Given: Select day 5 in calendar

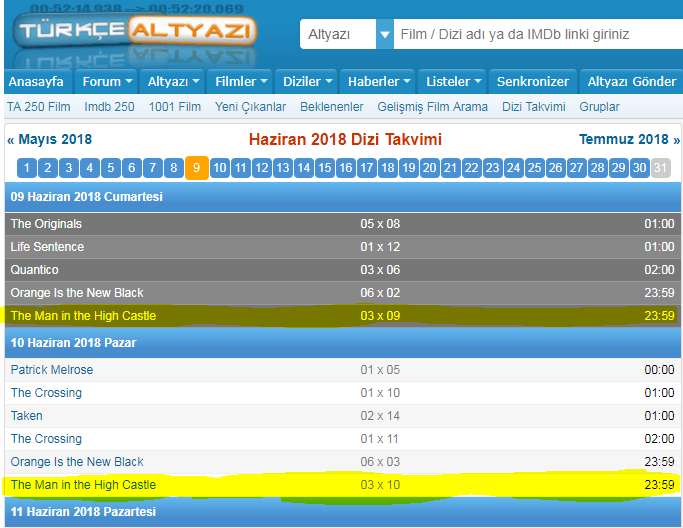Looking at the screenshot, I should (x=111, y=168).
